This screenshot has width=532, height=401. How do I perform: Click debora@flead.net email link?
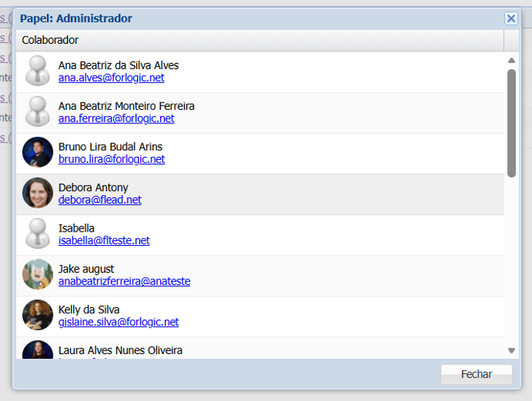click(100, 200)
